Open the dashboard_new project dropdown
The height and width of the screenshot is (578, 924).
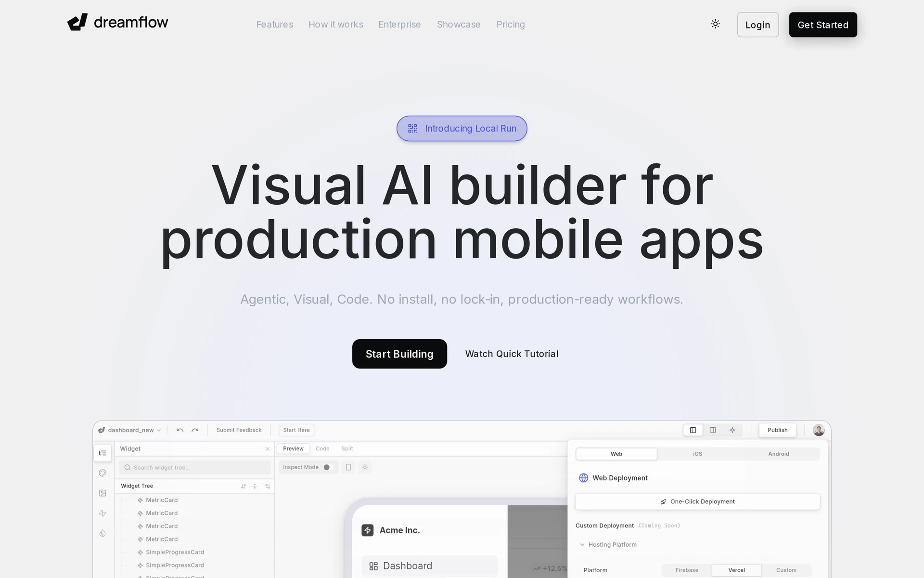click(x=130, y=430)
